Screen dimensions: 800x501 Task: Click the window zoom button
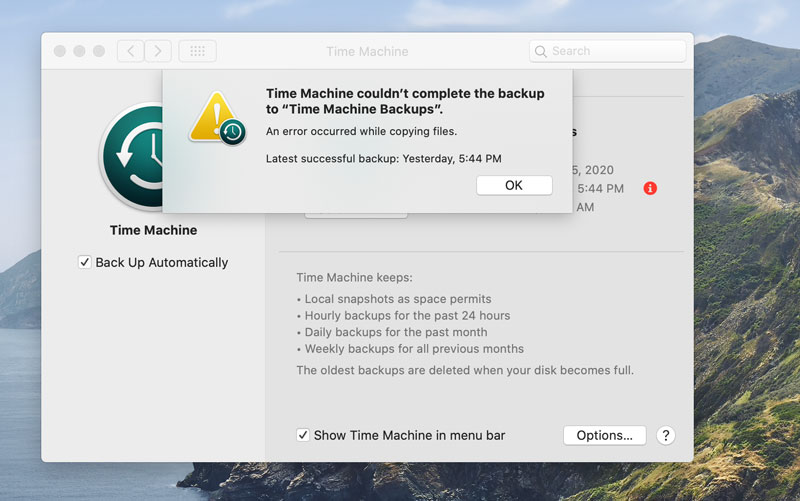pos(99,51)
